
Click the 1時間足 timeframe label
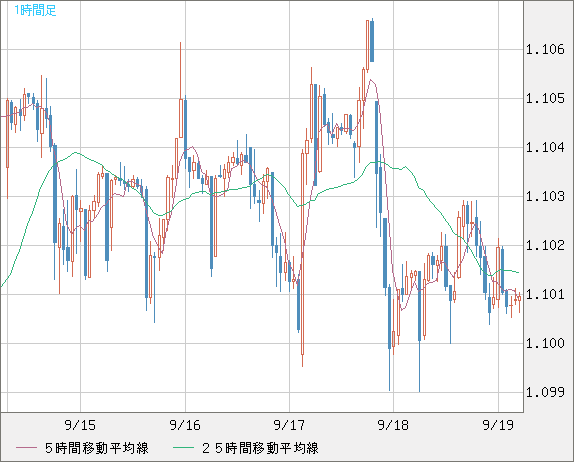pyautogui.click(x=35, y=10)
